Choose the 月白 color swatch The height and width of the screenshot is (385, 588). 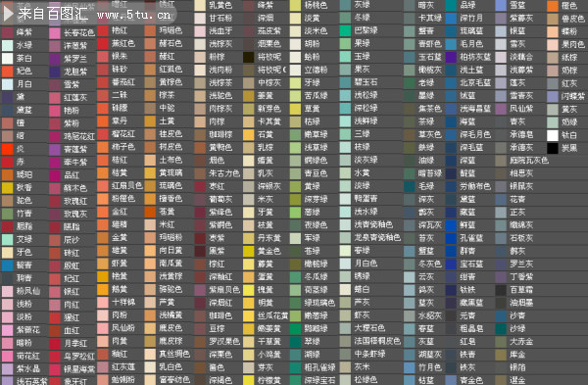7,84
